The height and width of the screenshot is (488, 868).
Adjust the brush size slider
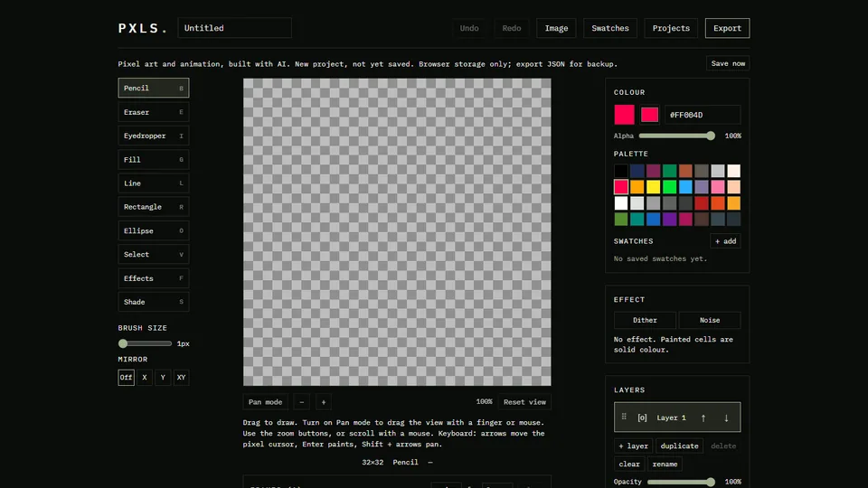(145, 343)
